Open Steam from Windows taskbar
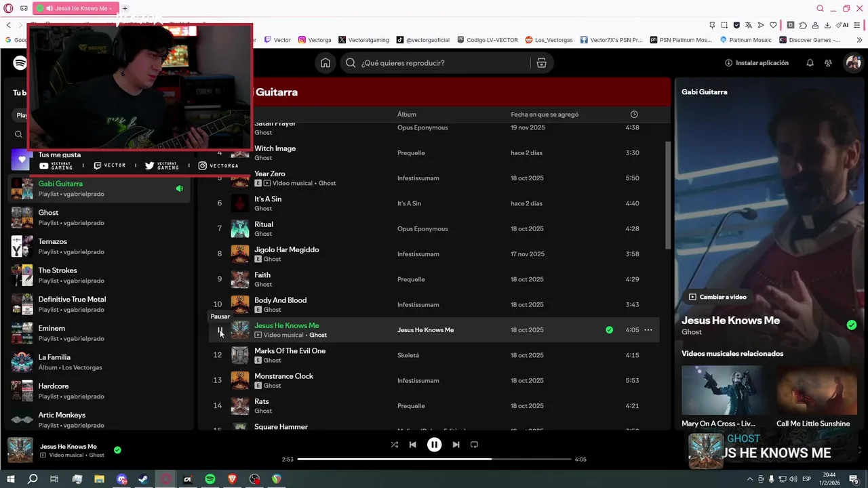 (x=144, y=479)
